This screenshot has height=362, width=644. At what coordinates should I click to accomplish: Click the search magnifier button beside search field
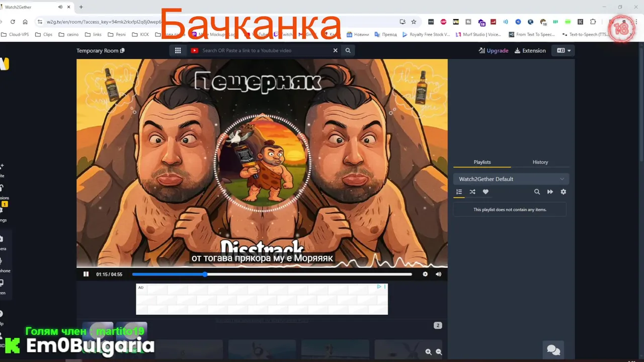pos(348,50)
